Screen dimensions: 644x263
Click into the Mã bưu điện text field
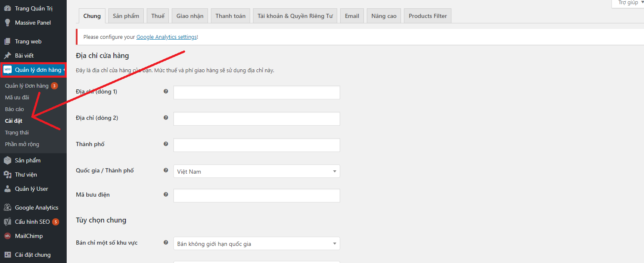(256, 195)
